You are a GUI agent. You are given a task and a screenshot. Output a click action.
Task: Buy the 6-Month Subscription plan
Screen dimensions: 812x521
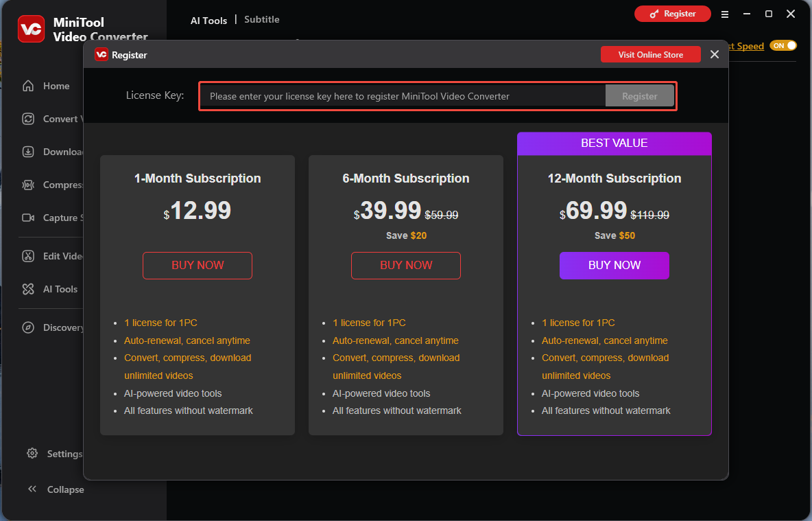pyautogui.click(x=406, y=266)
